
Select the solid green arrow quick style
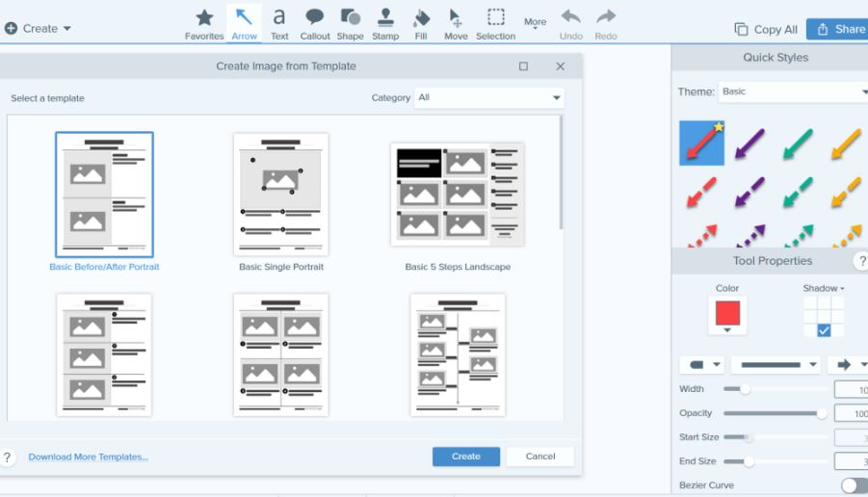point(798,144)
